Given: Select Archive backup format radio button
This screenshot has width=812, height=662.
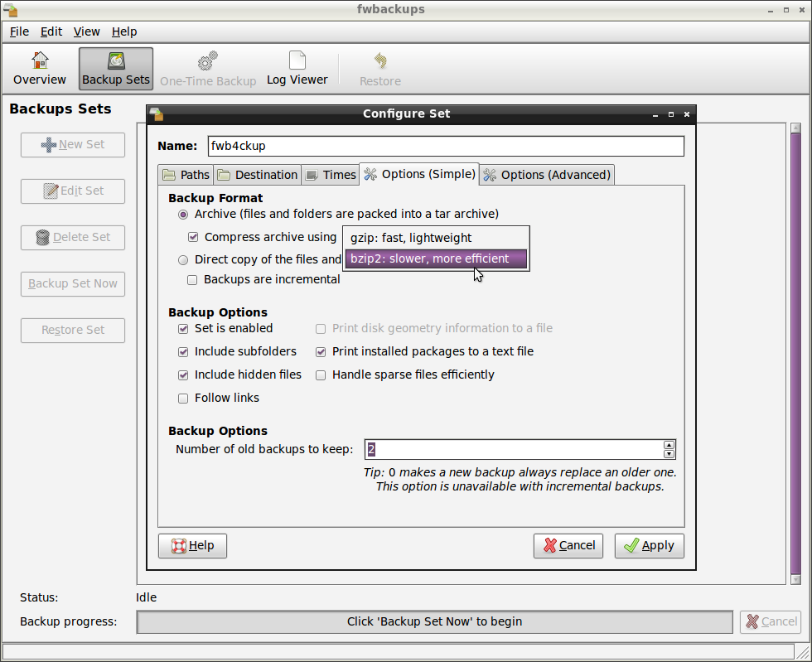Looking at the screenshot, I should (x=183, y=214).
